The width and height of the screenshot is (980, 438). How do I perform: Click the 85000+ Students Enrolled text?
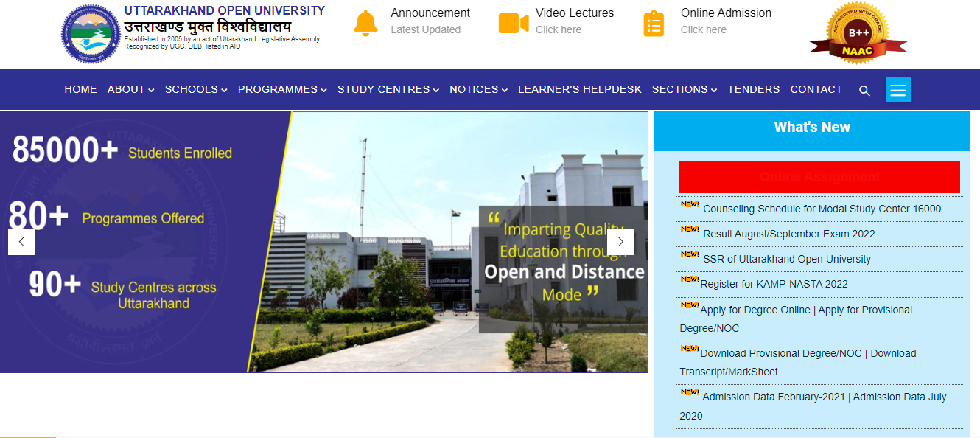click(x=122, y=150)
